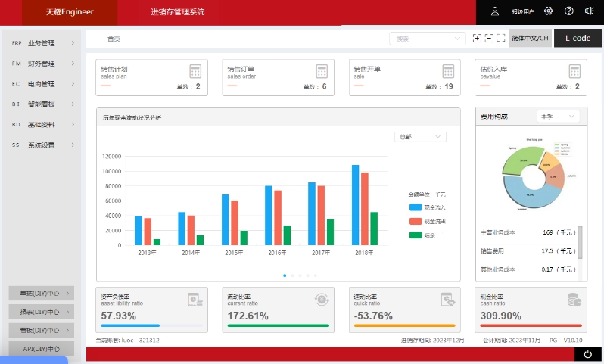Open settings via the gear icon

(549, 11)
